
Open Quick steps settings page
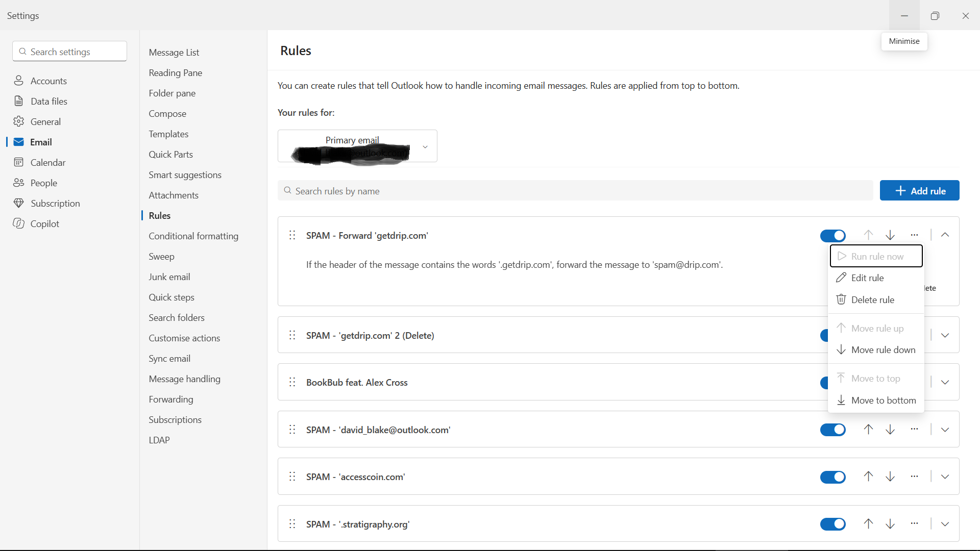tap(171, 297)
